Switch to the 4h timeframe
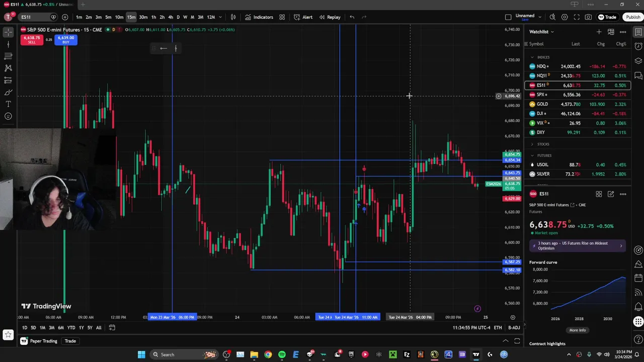This screenshot has width=644, height=362. point(171,17)
